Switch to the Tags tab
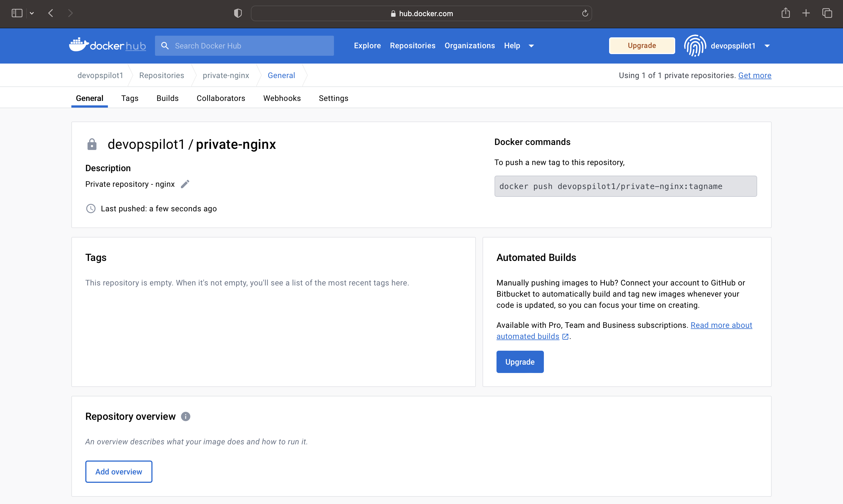The image size is (843, 504). [x=130, y=98]
